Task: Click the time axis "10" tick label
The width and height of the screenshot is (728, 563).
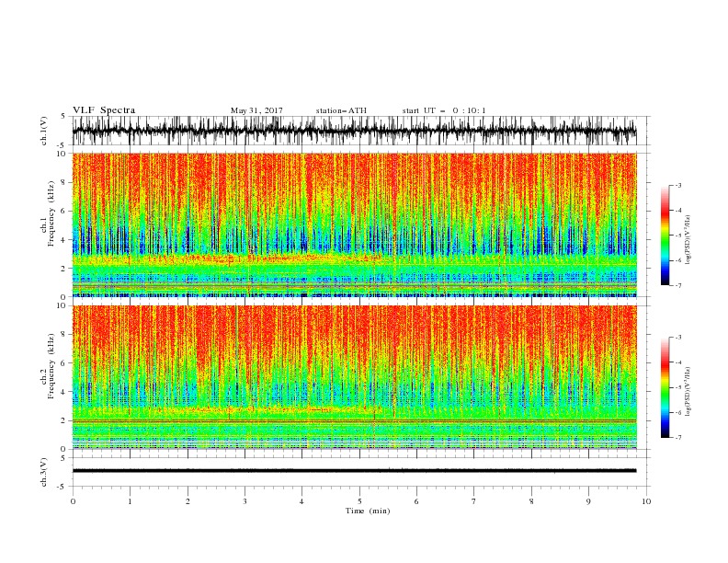Action: point(646,501)
